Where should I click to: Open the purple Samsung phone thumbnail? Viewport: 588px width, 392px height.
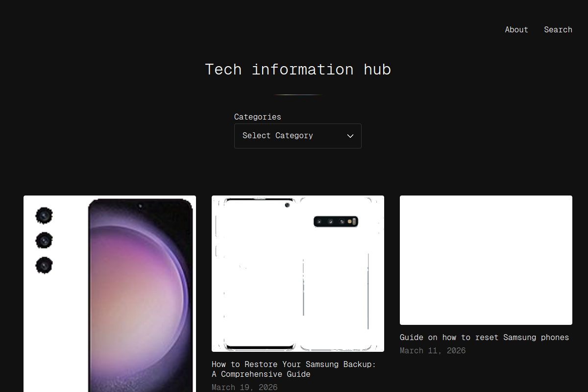coord(110,294)
